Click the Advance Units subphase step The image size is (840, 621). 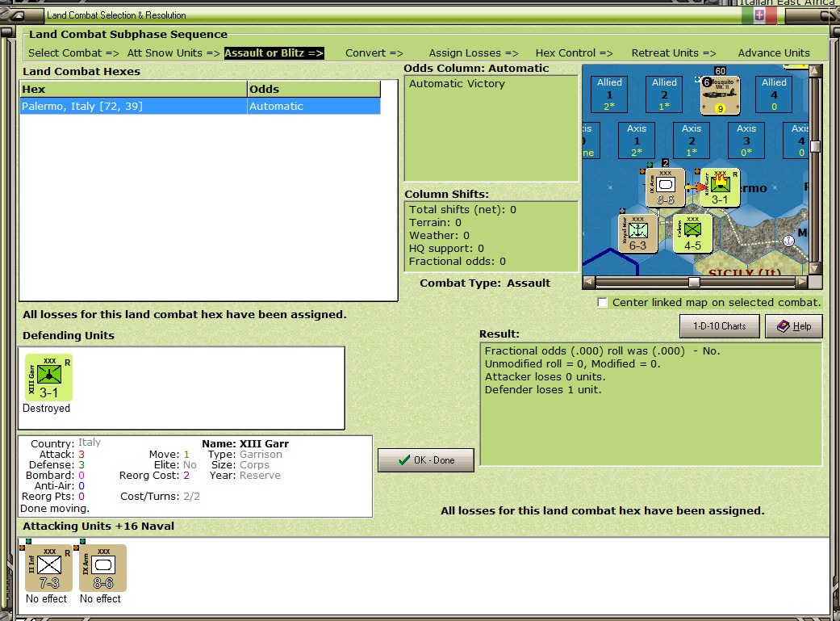774,53
